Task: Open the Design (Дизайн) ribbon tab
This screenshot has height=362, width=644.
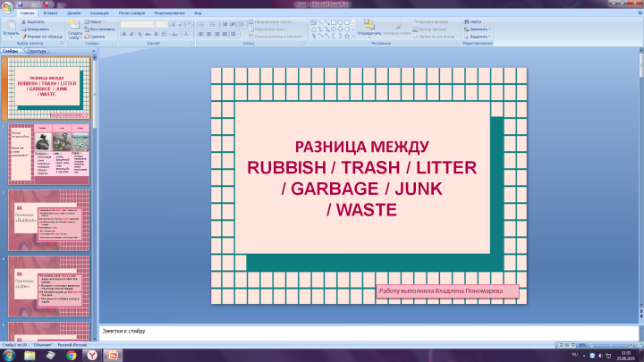Action: pos(74,13)
